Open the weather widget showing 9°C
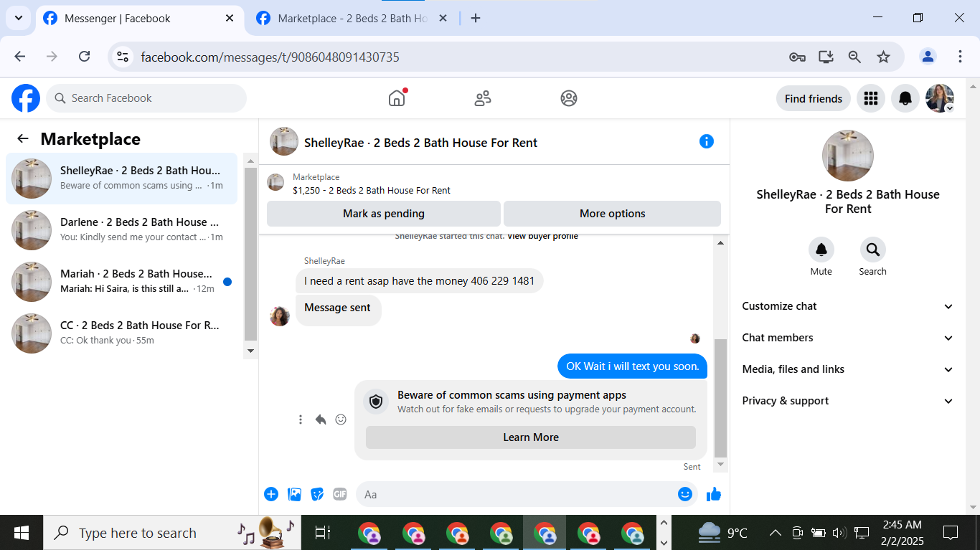The image size is (980, 550). [x=722, y=533]
